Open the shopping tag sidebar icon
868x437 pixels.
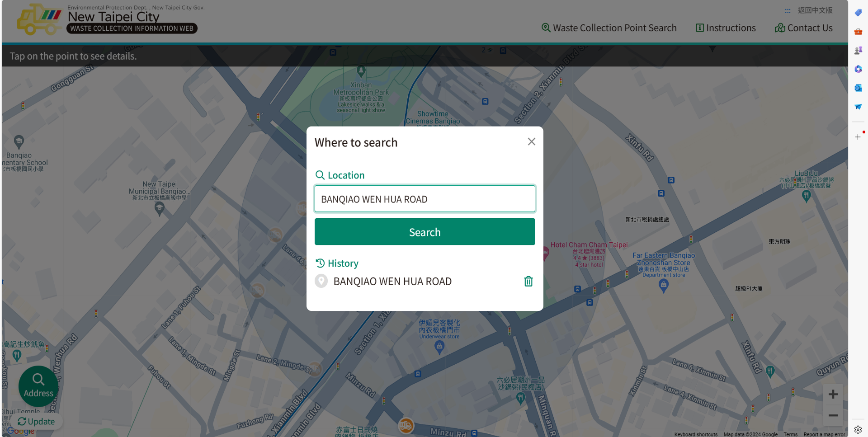coord(858,13)
